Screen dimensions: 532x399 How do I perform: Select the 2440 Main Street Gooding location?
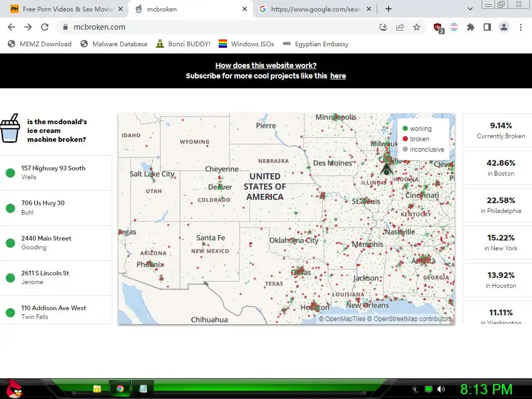coord(56,243)
